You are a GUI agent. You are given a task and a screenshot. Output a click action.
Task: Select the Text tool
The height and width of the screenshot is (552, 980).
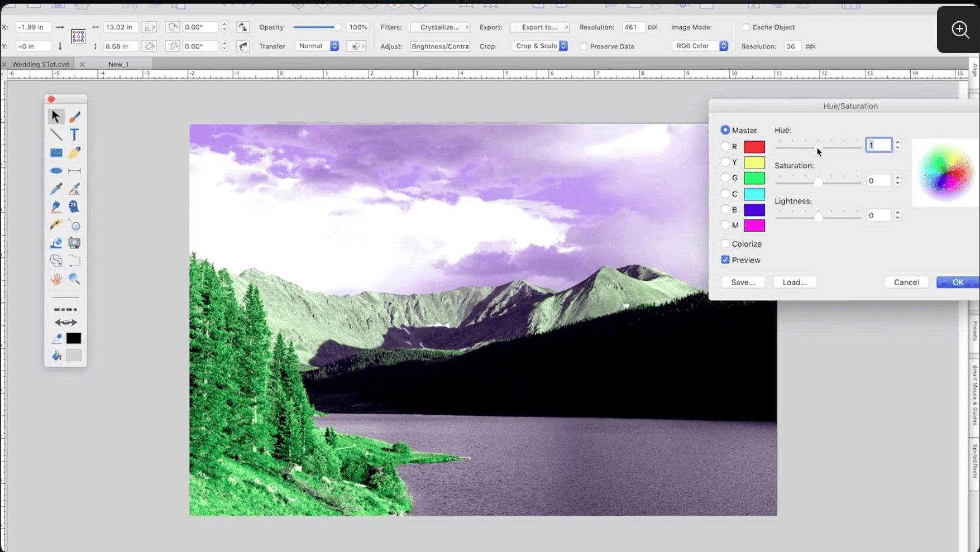(x=74, y=135)
